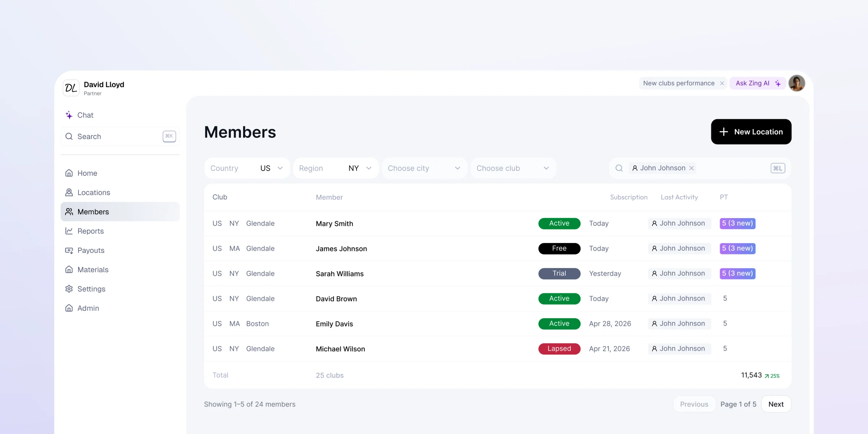Image resolution: width=868 pixels, height=434 pixels.
Task: Click the Lapsed badge for Michael Wilson
Action: pos(559,349)
